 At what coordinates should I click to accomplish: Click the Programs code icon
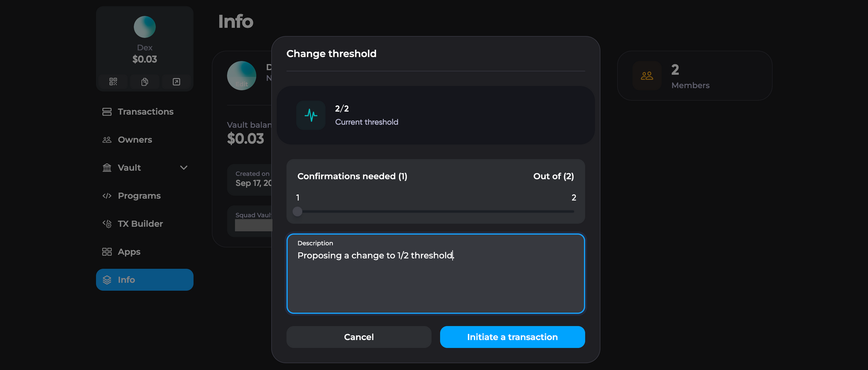(106, 196)
